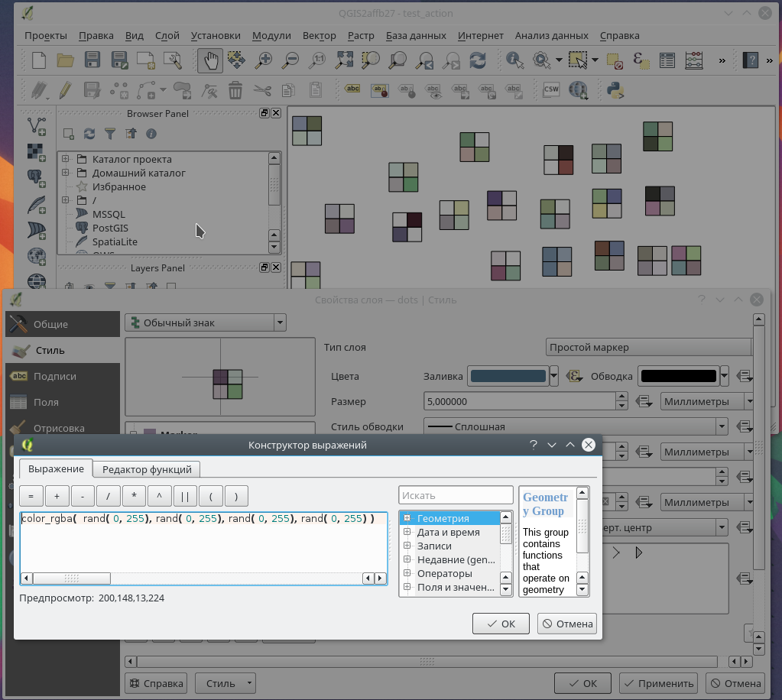This screenshot has height=700, width=782.
Task: Toggle the Browser Panel filter funnel
Action: point(110,133)
